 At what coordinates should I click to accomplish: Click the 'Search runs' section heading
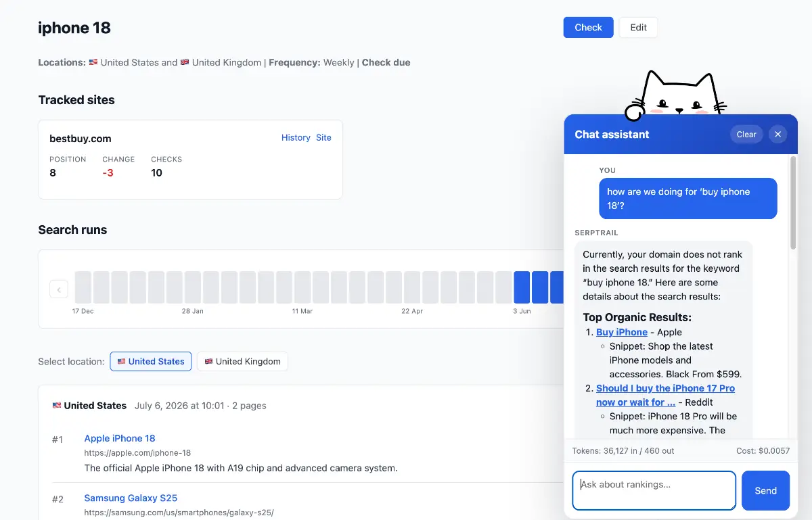(x=72, y=230)
